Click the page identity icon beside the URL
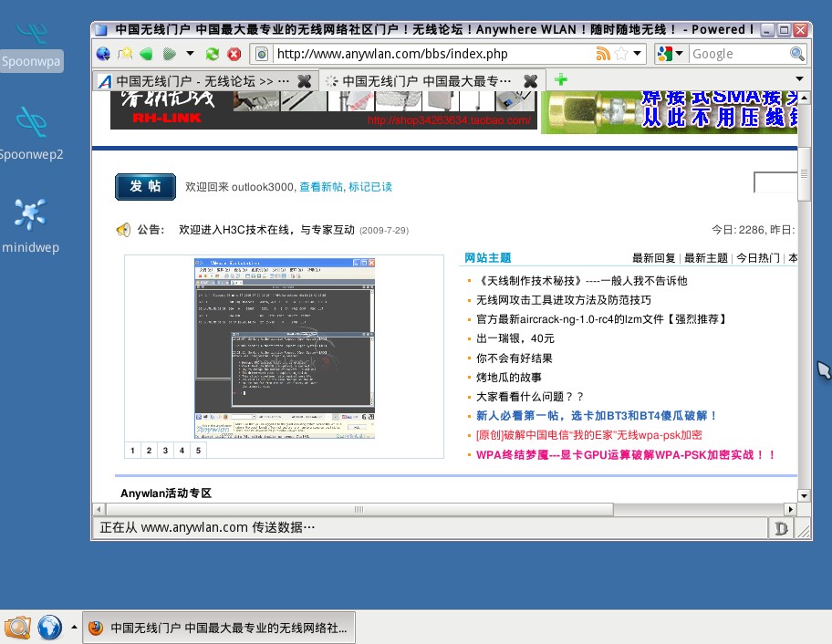The height and width of the screenshot is (644, 832). pyautogui.click(x=262, y=54)
